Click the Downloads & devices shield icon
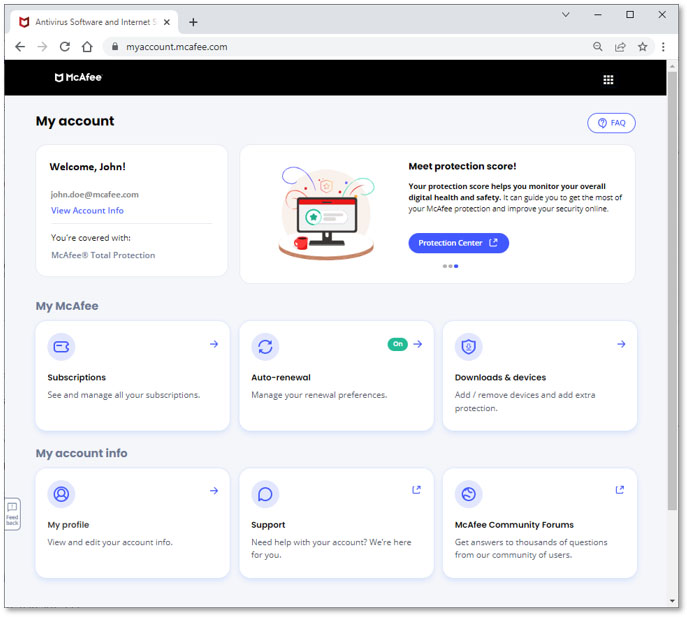The image size is (687, 617). point(468,347)
